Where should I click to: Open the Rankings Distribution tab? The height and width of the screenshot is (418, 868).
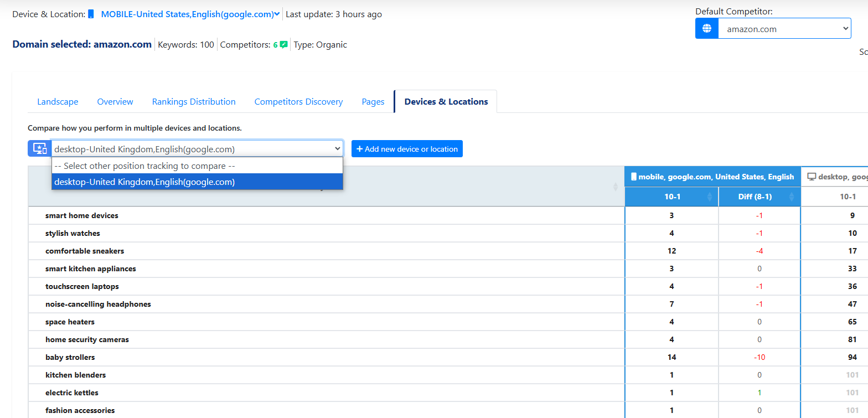click(194, 102)
